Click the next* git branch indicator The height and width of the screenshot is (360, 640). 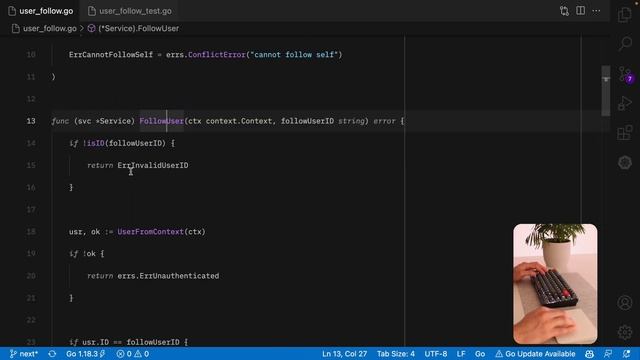point(24,354)
